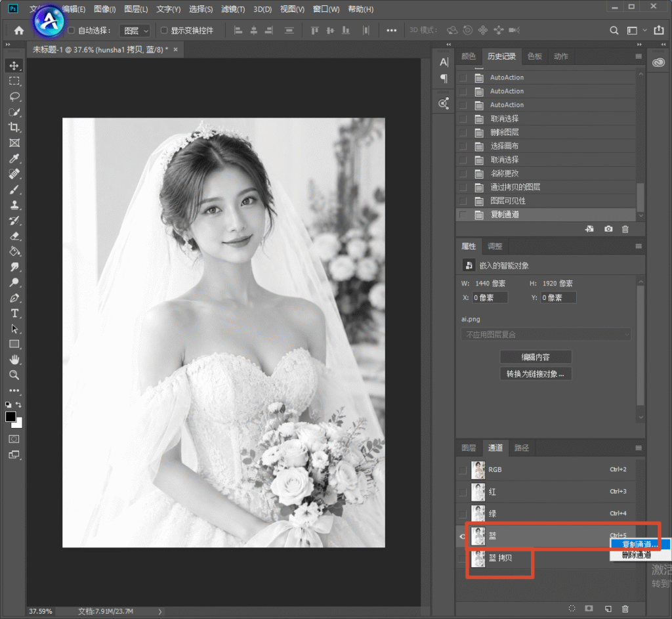Select the Rectangular Marquee tool
The width and height of the screenshot is (672, 619).
[x=14, y=81]
